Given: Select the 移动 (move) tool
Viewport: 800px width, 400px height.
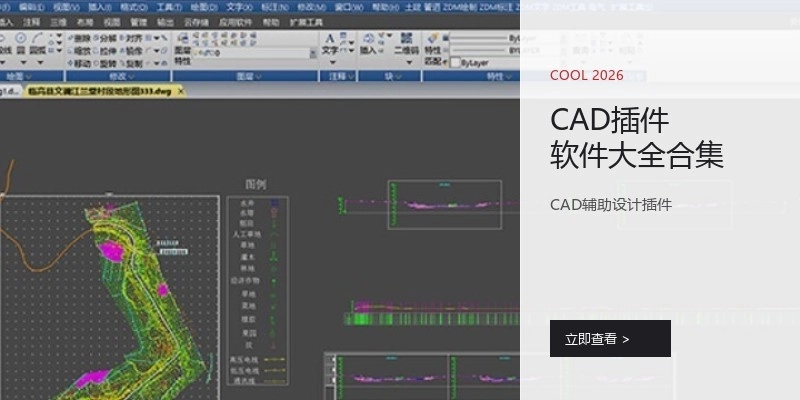Looking at the screenshot, I should [80, 63].
